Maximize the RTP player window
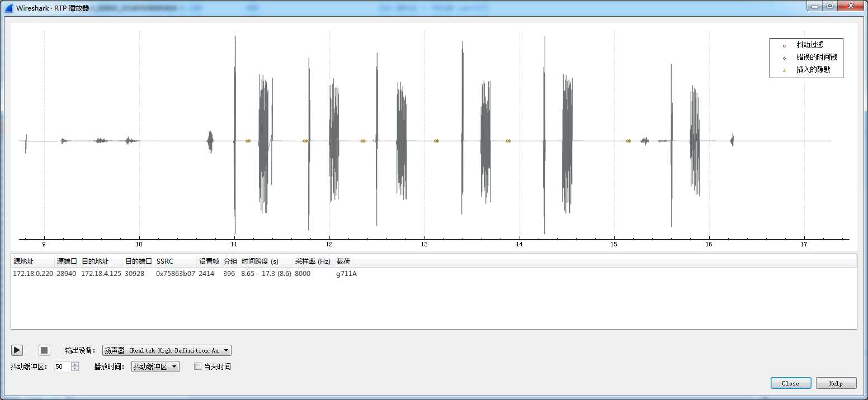 (829, 6)
